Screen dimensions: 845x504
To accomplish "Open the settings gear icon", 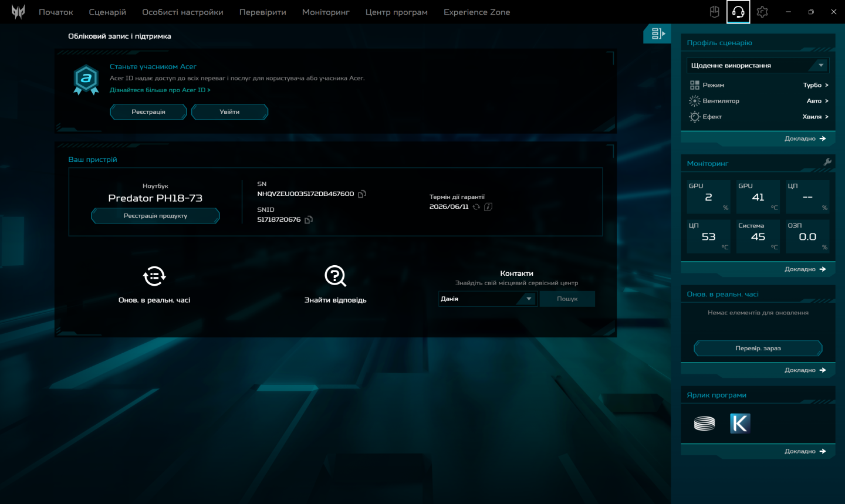I will (x=762, y=12).
